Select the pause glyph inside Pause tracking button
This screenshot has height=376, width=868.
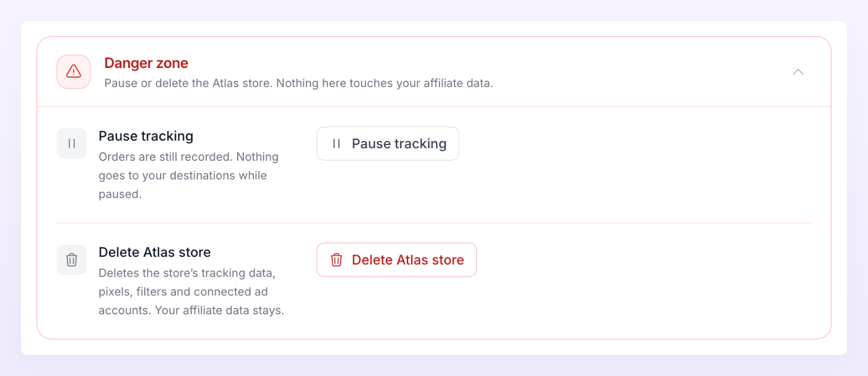(337, 143)
